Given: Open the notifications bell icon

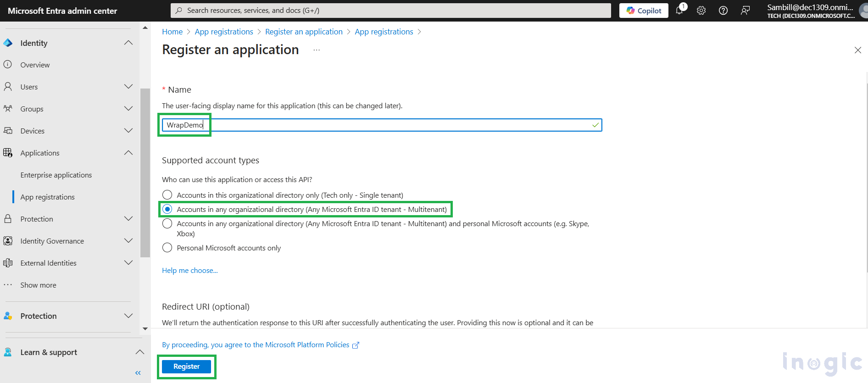Looking at the screenshot, I should click(x=679, y=10).
